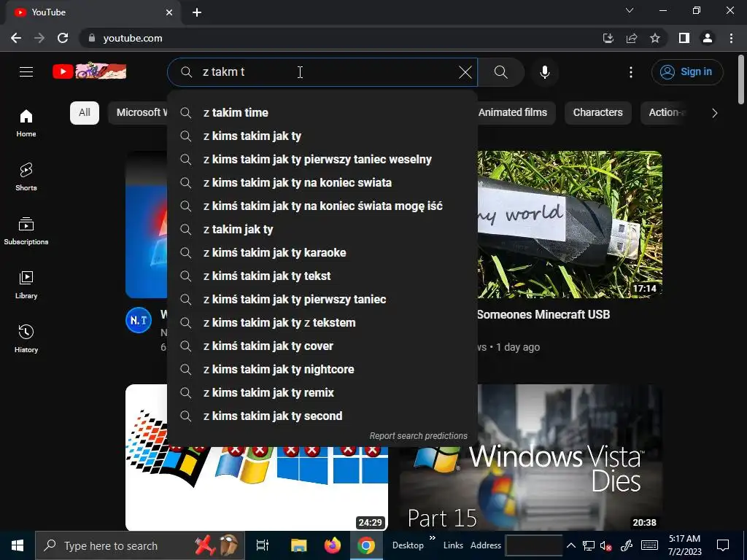
Task: Choose suggestion ending "second"
Action: (x=322, y=416)
